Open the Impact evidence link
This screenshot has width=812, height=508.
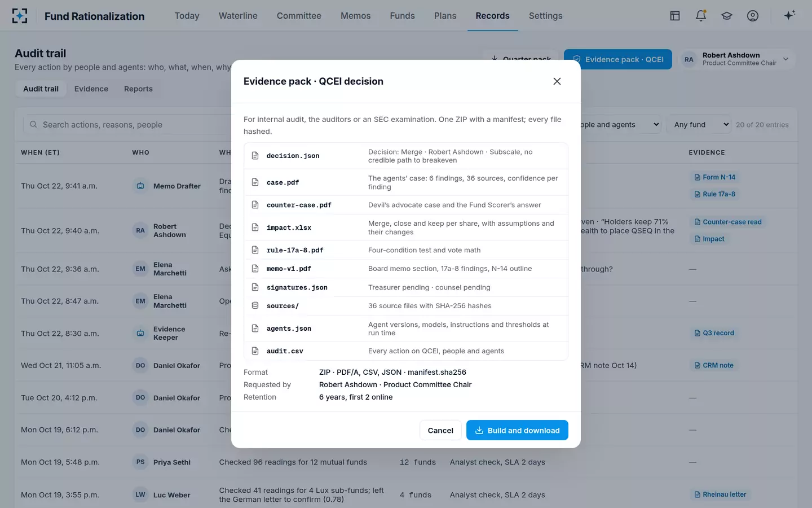[709, 239]
